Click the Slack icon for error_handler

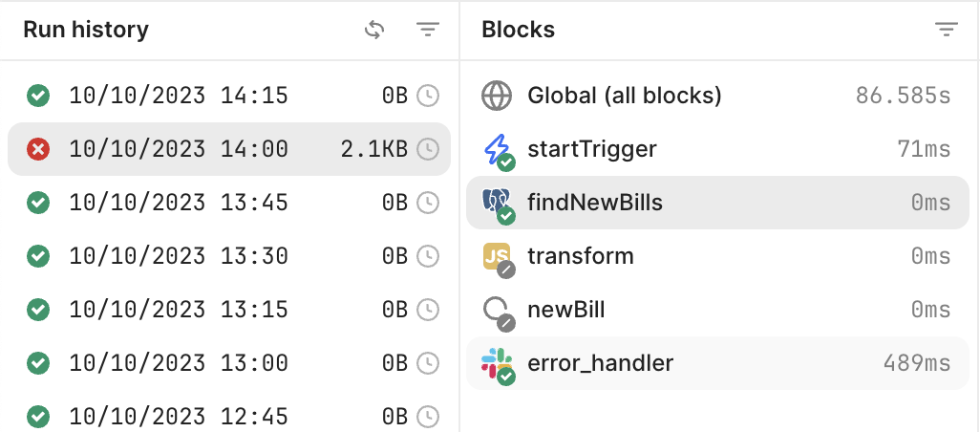coord(497,362)
